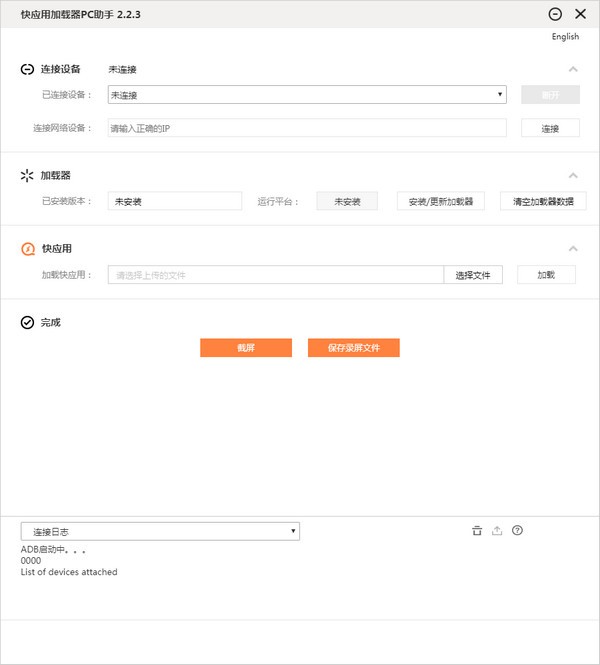The image size is (600, 665).
Task: Click 选择文件 to choose a file
Action: 473,275
